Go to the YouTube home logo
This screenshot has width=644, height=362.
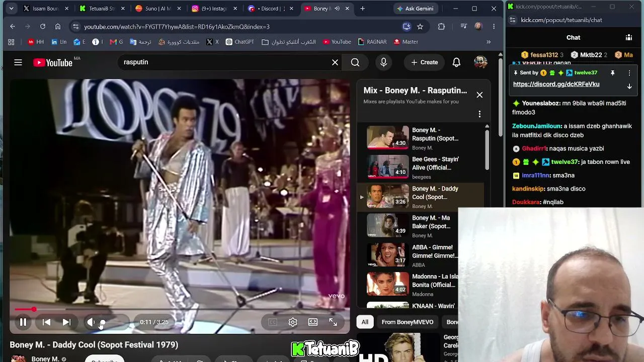(53, 62)
